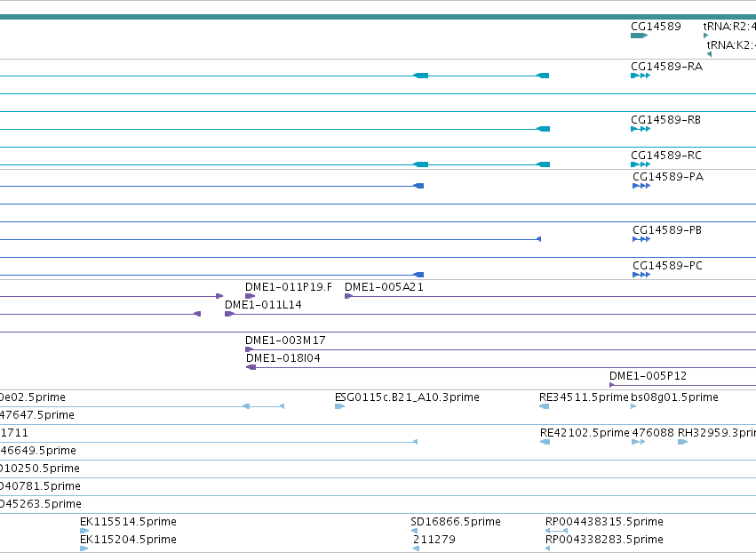Click the CG14589-PA protein label
The height and width of the screenshot is (553, 756).
pos(668,177)
